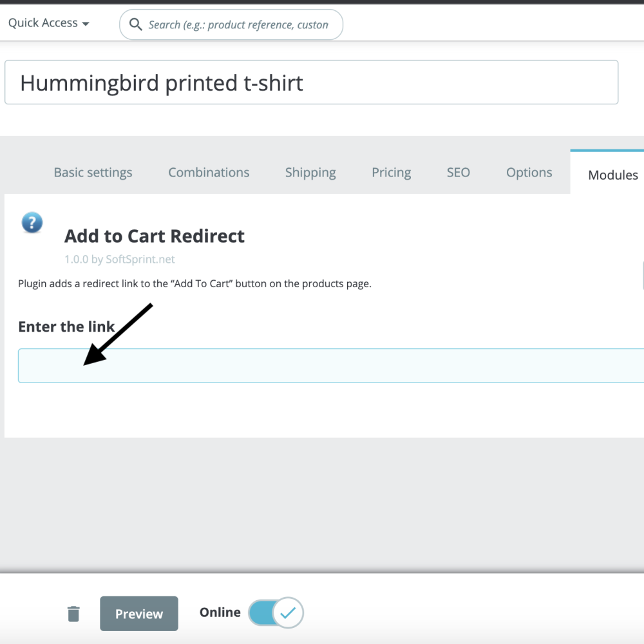Click the trash icon to delete the product
The height and width of the screenshot is (644, 644).
coord(73,613)
